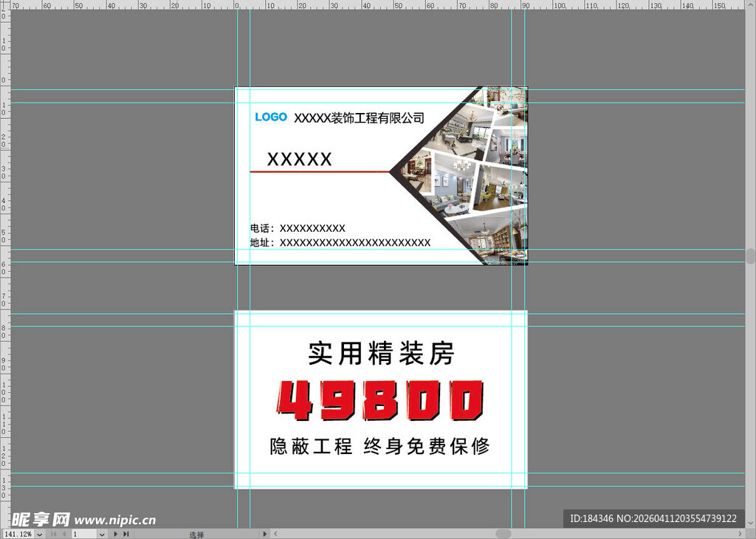Click the next-page arrow icon

114,534
